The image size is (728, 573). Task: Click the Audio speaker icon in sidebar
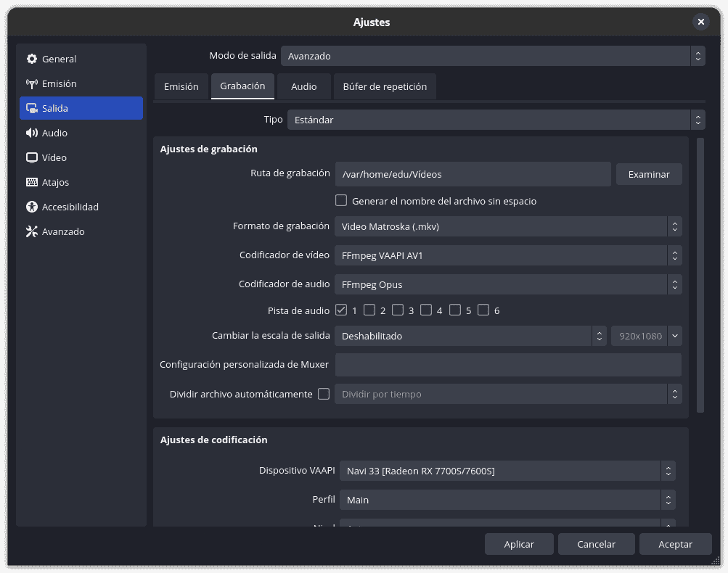pos(31,133)
